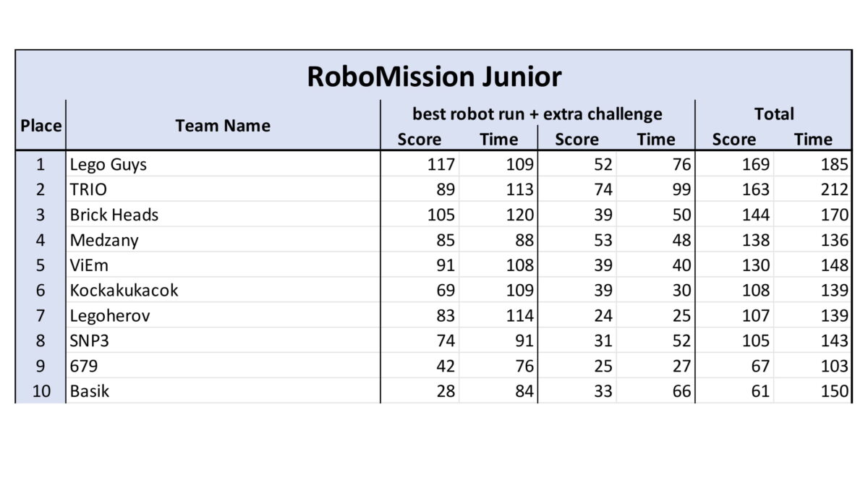Select the Lego Guys team name cell
The width and height of the screenshot is (868, 488).
pos(223,164)
